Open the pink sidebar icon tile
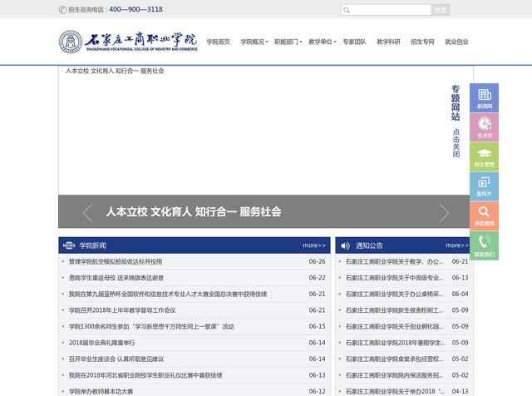The image size is (532, 396). click(x=484, y=127)
